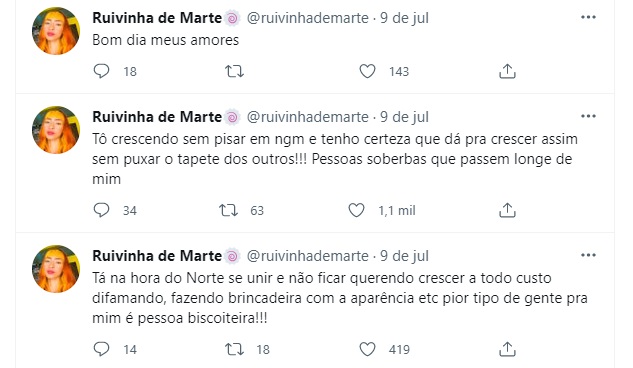
Task: Retweet the tweet with 63 retweets
Action: coord(228,210)
